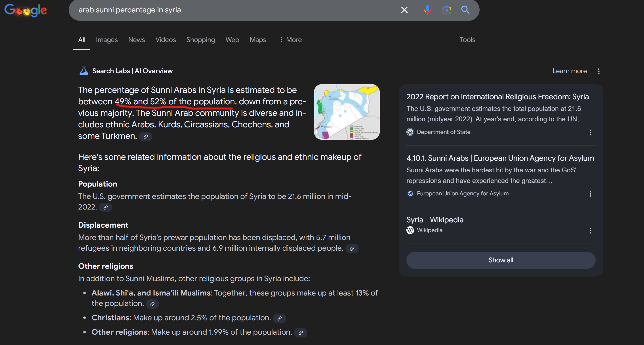This screenshot has width=644, height=345.
Task: Open source link after Displacement paragraph
Action: [352, 249]
